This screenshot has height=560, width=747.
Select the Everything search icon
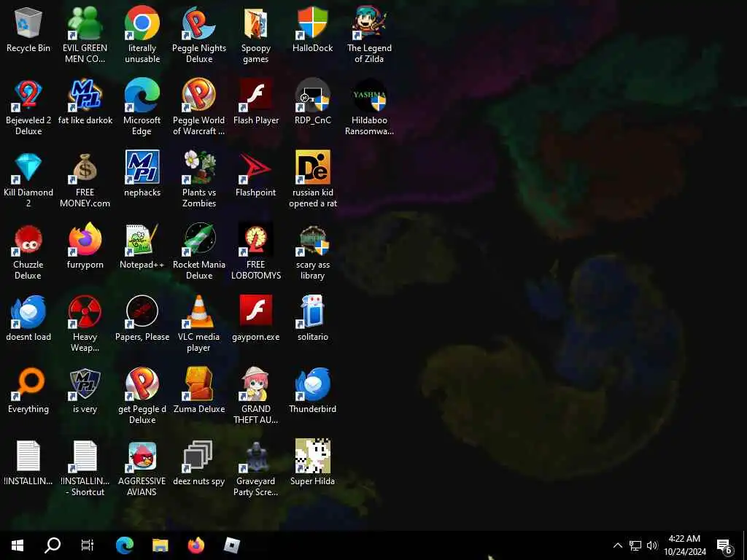[28, 391]
